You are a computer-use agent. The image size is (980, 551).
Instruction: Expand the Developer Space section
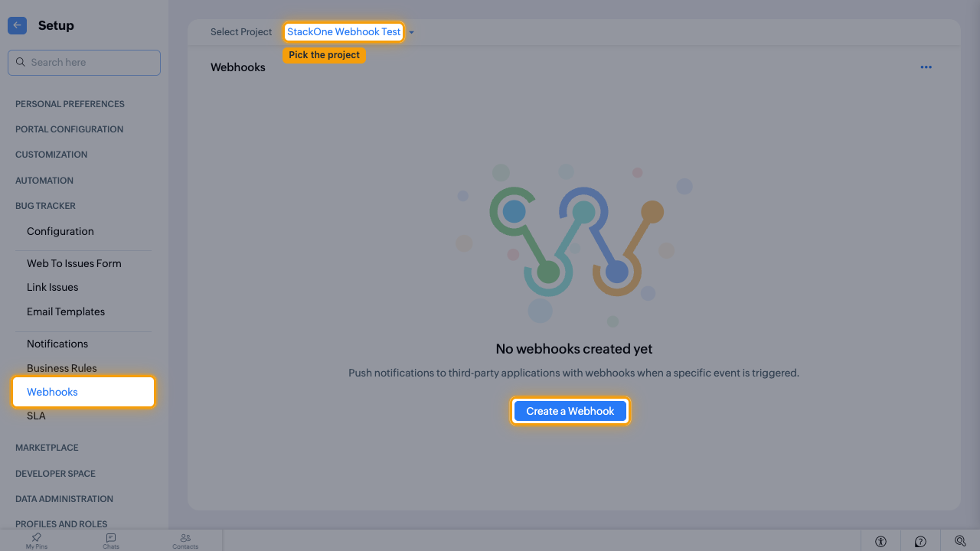(55, 474)
